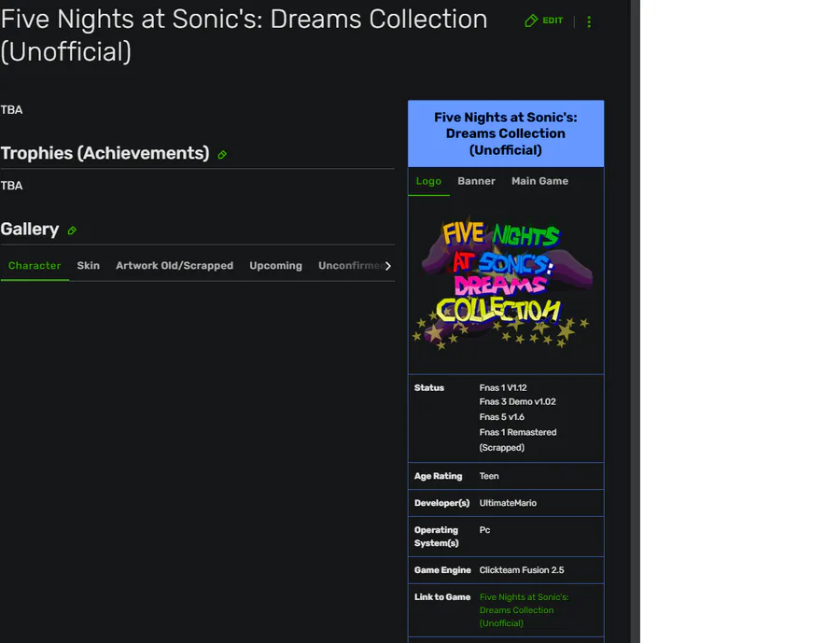Open the Unconfirmed gallery tab

coord(349,266)
